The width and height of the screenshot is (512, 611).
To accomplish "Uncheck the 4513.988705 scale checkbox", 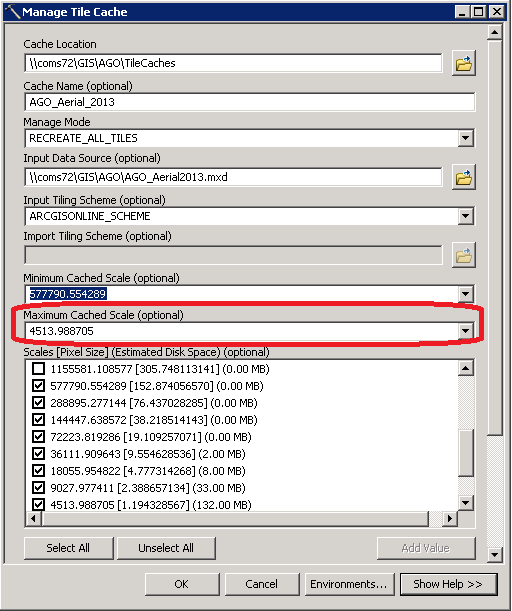I will click(x=38, y=505).
